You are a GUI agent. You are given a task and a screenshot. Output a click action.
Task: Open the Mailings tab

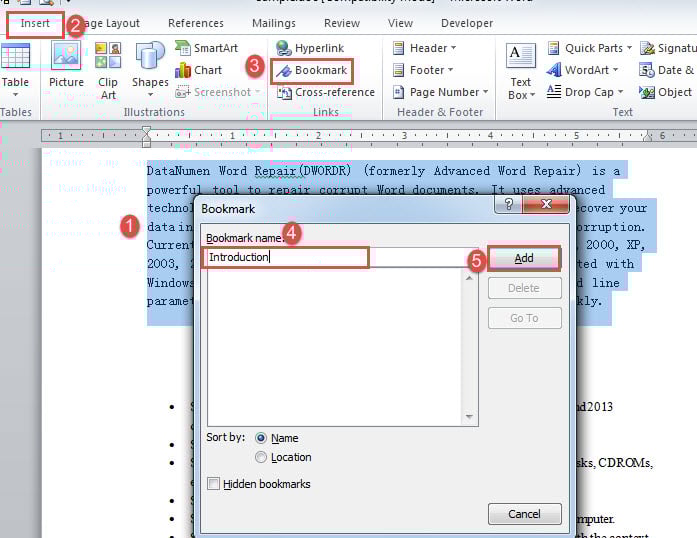(274, 24)
